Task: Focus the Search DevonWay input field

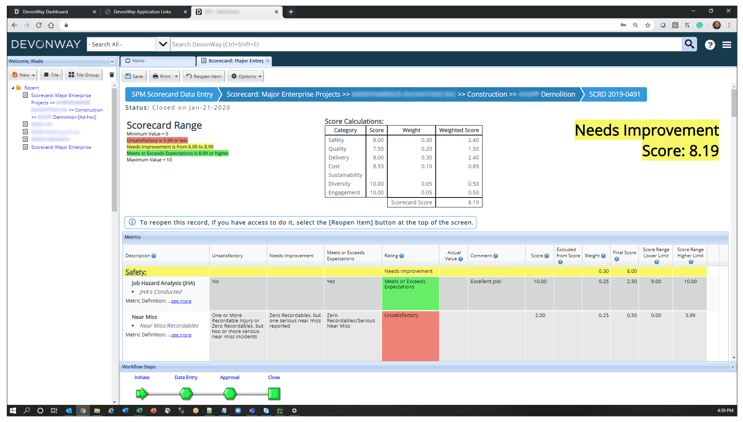Action: [x=426, y=44]
